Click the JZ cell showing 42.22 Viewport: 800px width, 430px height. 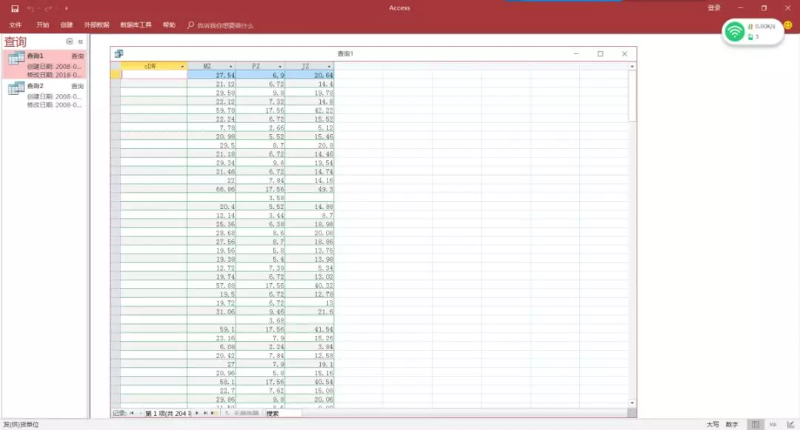point(310,110)
